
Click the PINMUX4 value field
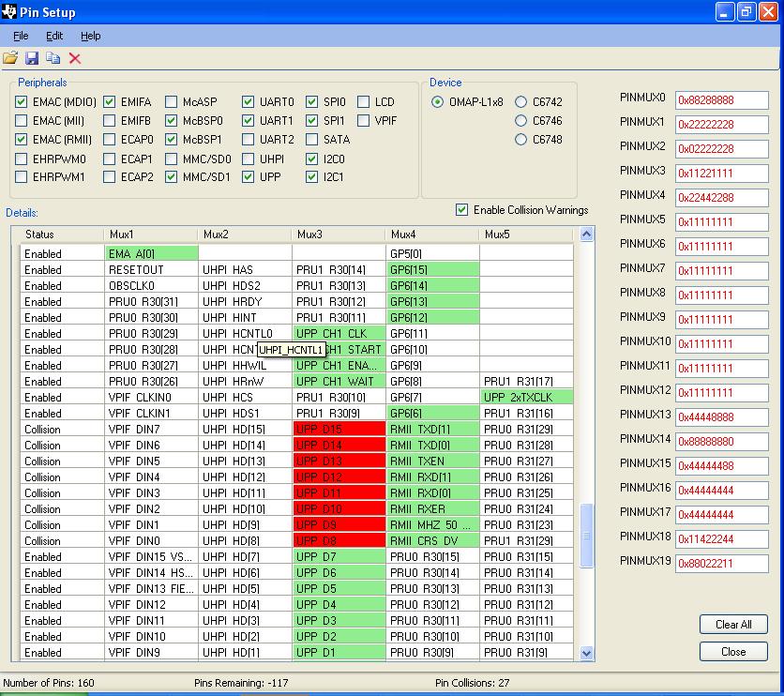(721, 198)
